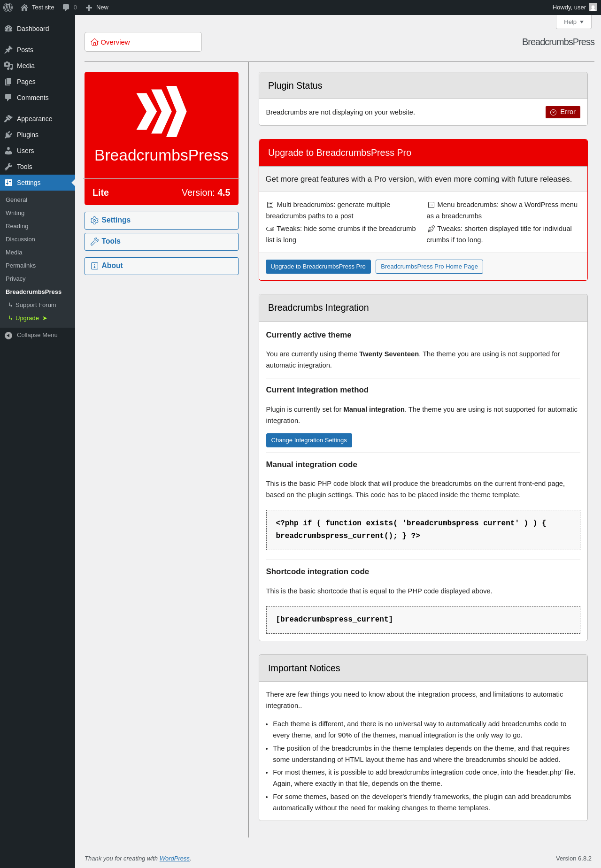Viewport: 601px width, 868px height.
Task: Click the Plugin Status heading
Action: 295,86
